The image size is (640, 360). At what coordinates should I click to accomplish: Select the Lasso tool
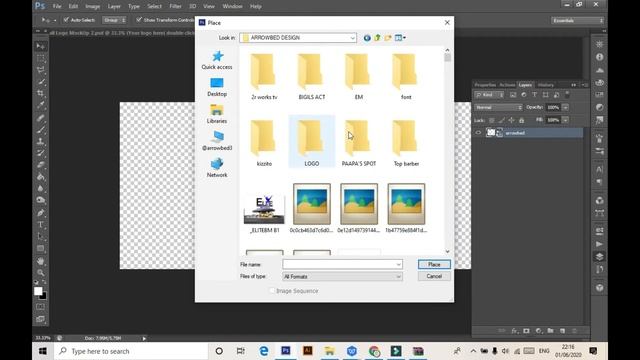(40, 70)
